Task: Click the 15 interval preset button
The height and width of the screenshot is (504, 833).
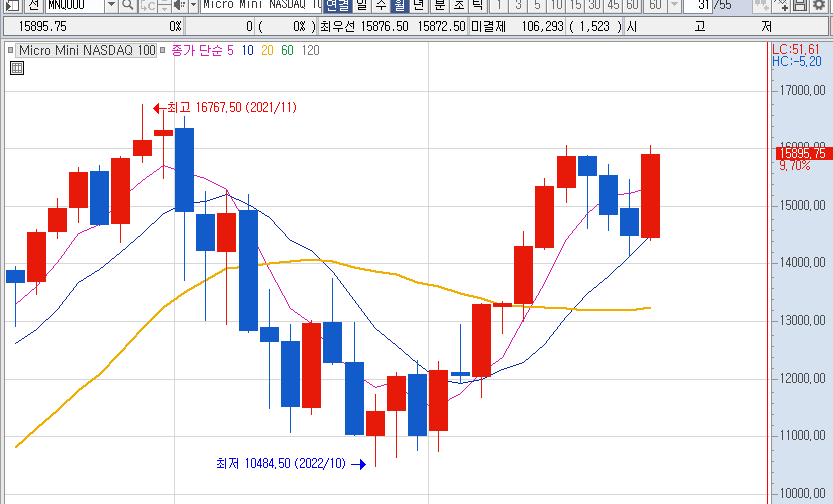Action: (x=576, y=5)
